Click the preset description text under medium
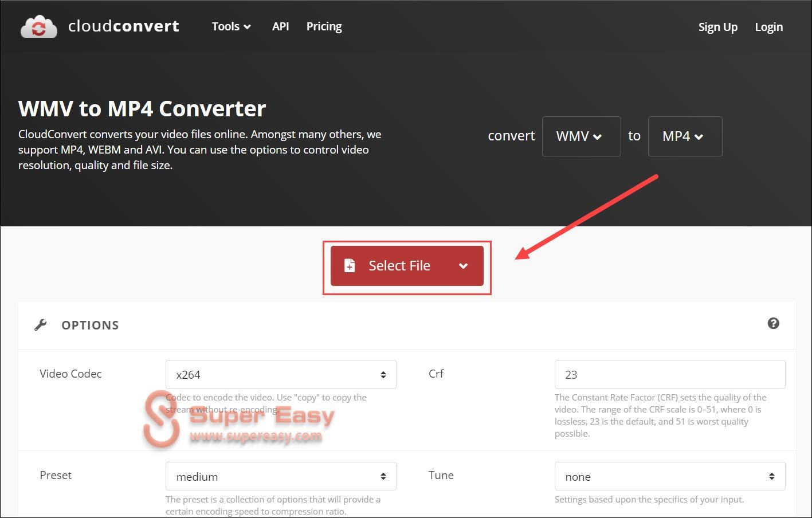The height and width of the screenshot is (518, 812). [273, 505]
